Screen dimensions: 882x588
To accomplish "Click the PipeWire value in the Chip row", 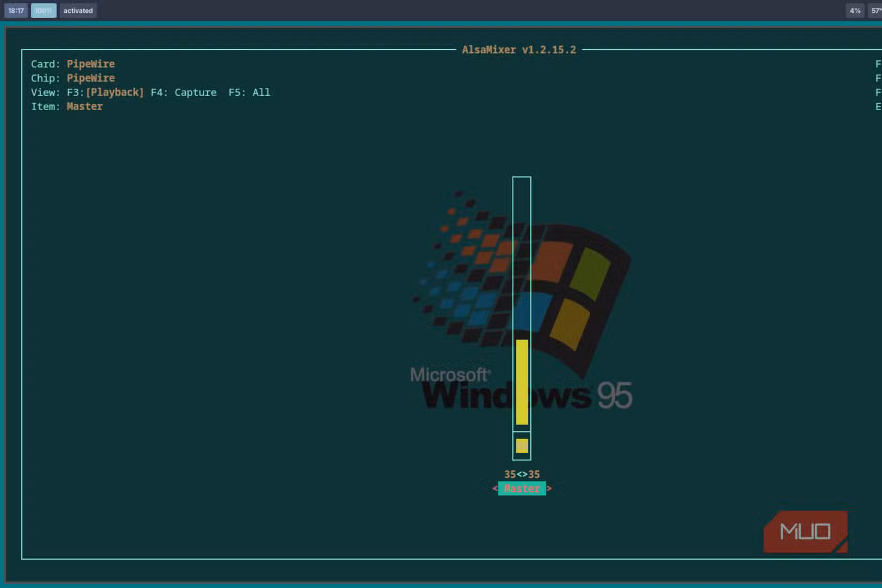I will click(x=90, y=78).
